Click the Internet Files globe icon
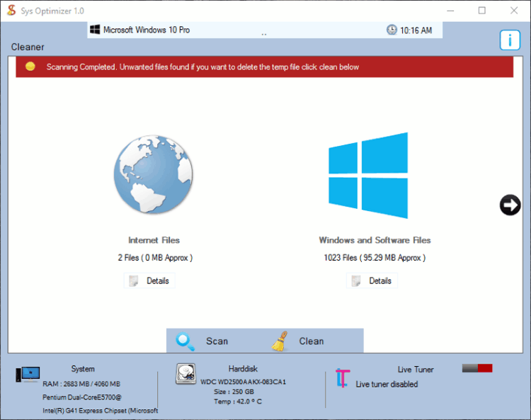 pyautogui.click(x=154, y=175)
